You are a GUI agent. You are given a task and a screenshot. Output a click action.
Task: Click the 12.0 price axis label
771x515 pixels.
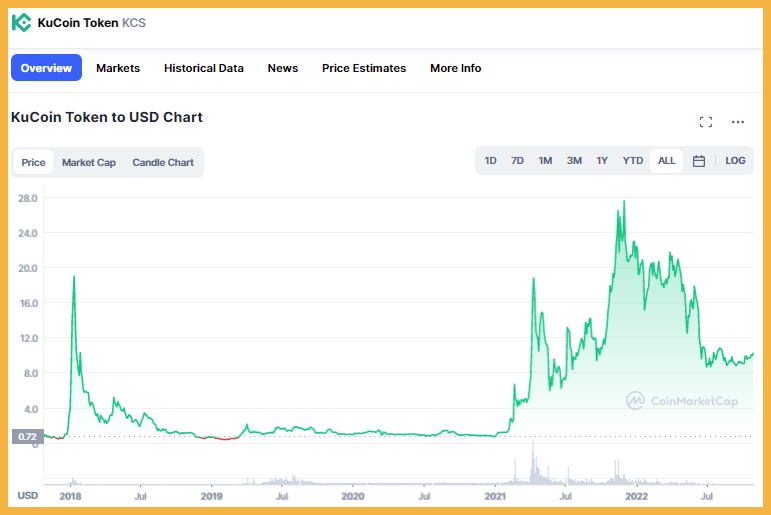coord(29,338)
